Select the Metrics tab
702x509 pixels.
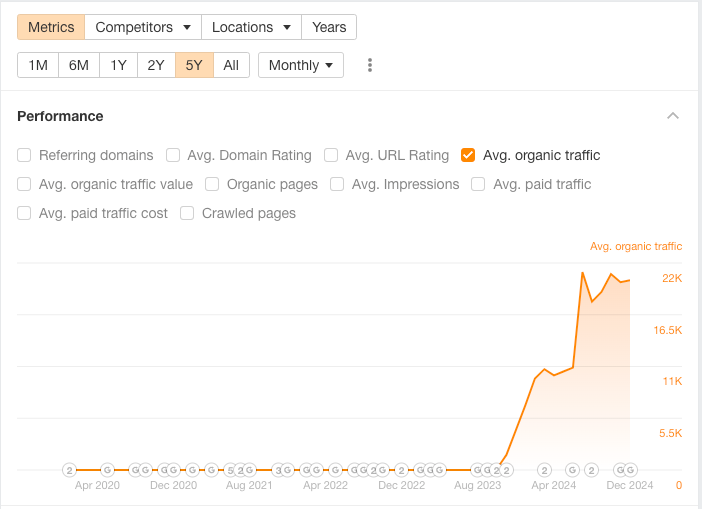[51, 27]
